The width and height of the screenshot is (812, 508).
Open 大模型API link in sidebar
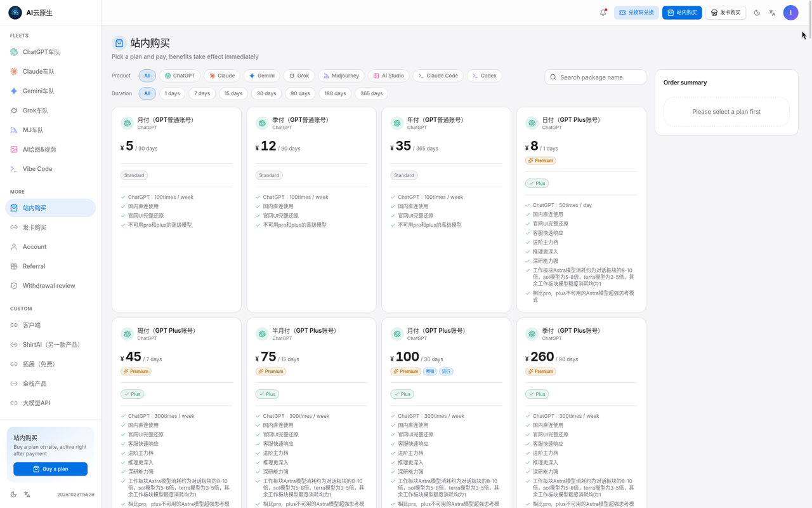click(51, 403)
